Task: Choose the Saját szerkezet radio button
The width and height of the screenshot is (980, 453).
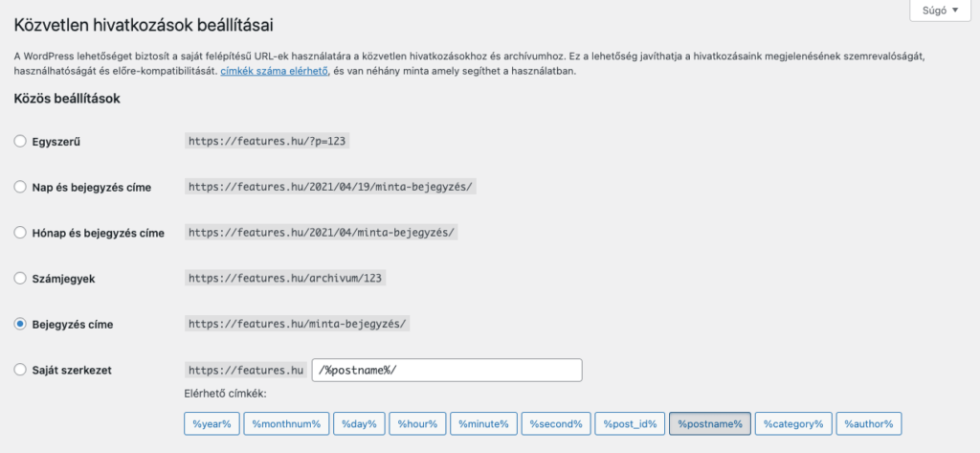Action: pyautogui.click(x=20, y=370)
